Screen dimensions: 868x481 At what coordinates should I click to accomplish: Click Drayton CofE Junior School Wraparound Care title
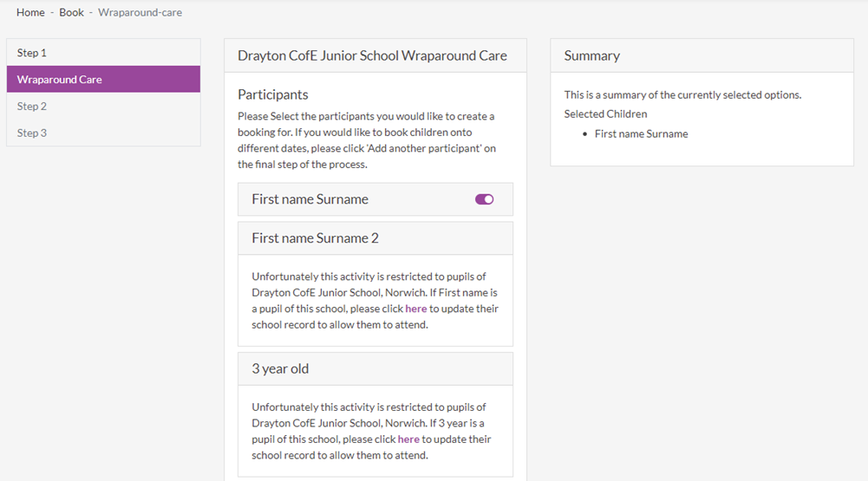pyautogui.click(x=372, y=56)
